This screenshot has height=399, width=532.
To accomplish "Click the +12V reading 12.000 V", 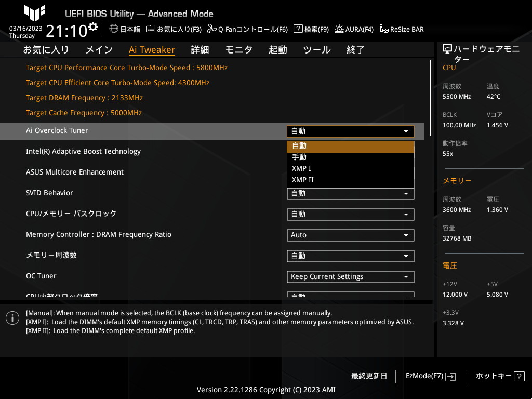I will tap(455, 295).
